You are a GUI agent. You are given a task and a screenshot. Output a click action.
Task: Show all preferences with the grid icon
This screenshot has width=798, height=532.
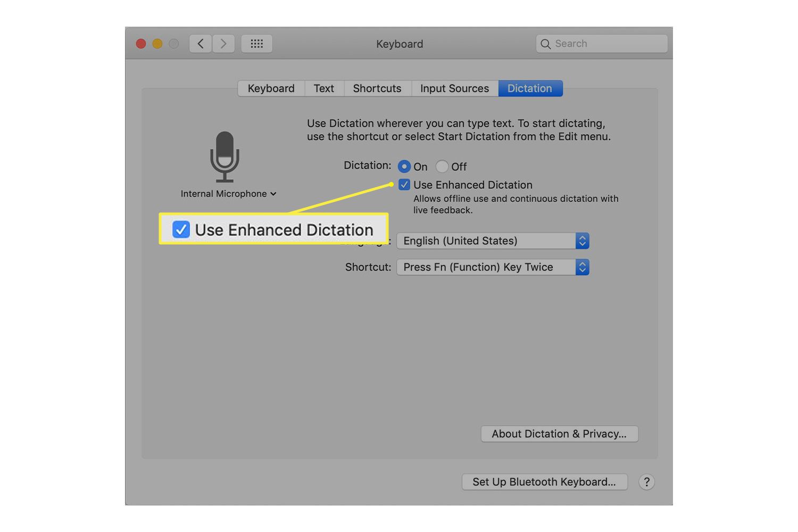tap(257, 44)
